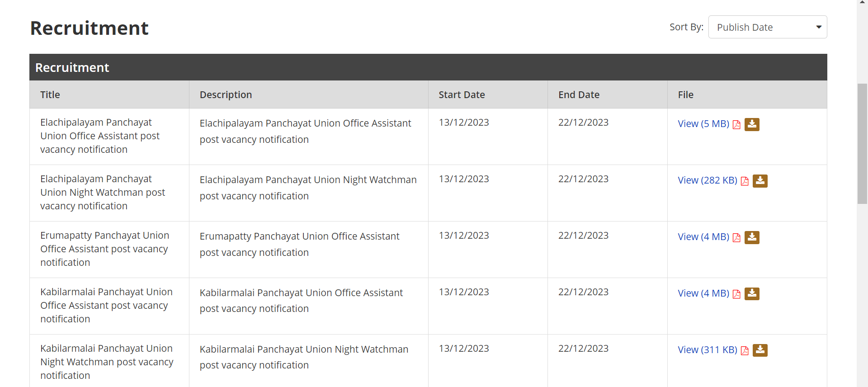Click PDF icon in Erumapatty Office Assistant row

(x=736, y=238)
